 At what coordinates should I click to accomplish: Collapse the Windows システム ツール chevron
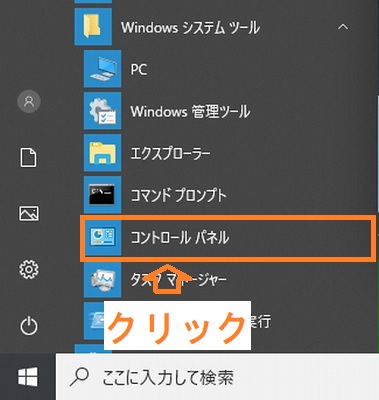tap(343, 27)
